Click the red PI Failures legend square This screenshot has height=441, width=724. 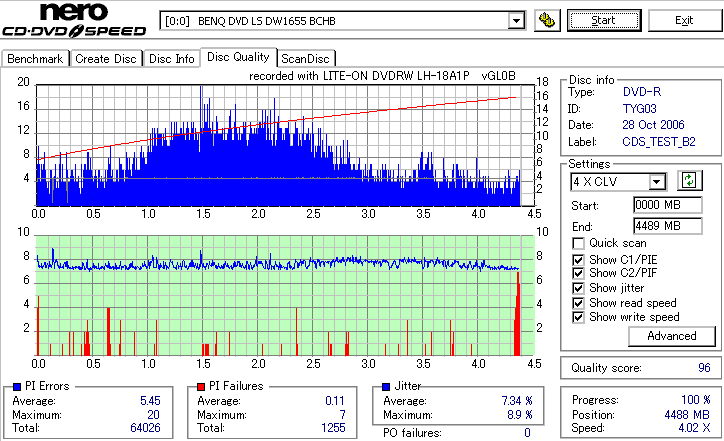pos(201,387)
